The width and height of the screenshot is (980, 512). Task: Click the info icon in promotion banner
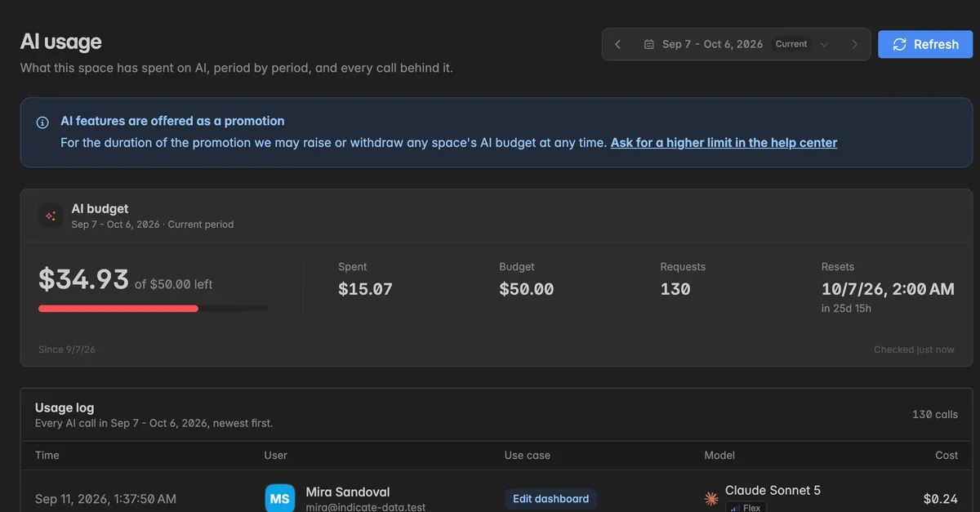pos(42,122)
